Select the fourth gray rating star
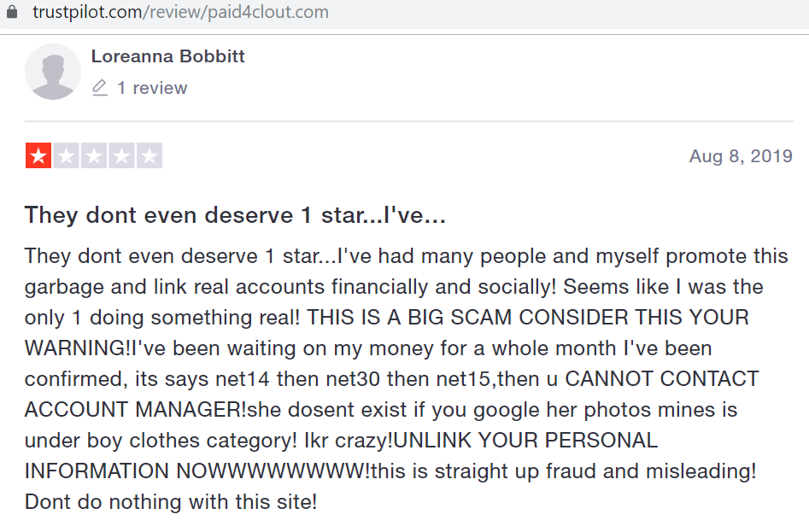Image resolution: width=809 pixels, height=532 pixels. [122, 155]
